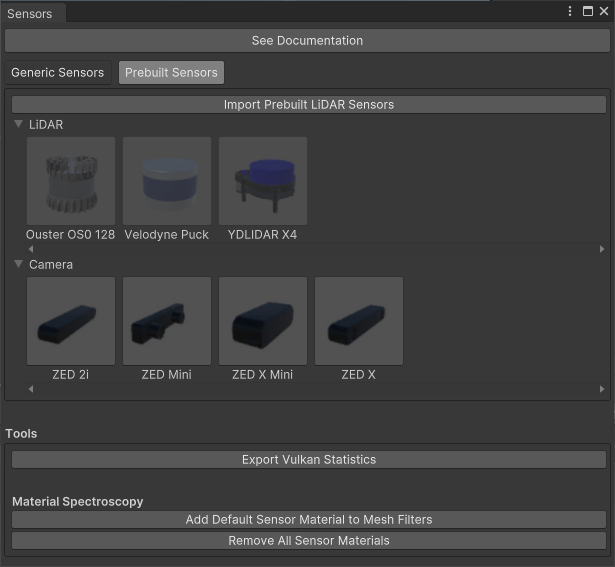Click the LiDAR list right scroll arrow
The image size is (615, 567).
click(x=602, y=249)
